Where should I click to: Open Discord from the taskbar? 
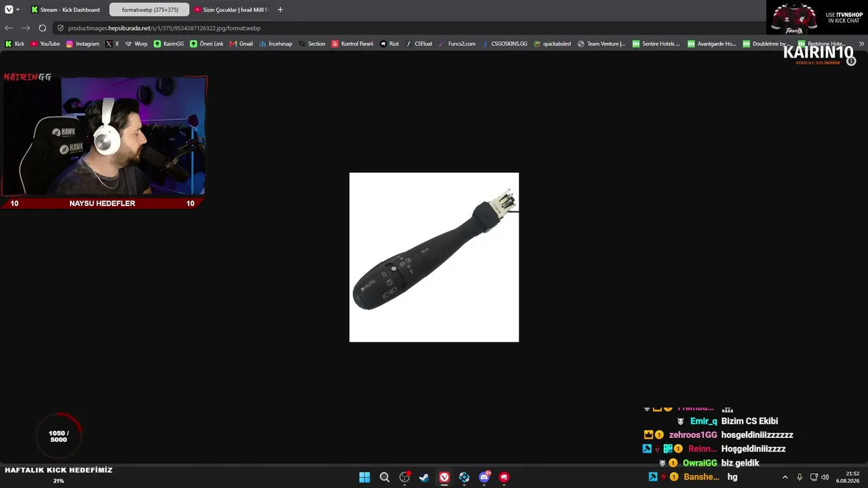click(484, 477)
